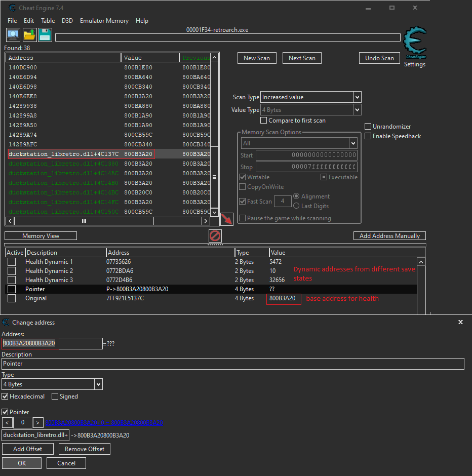Expand the Scan Type dropdown
The image size is (472, 476).
pyautogui.click(x=357, y=97)
